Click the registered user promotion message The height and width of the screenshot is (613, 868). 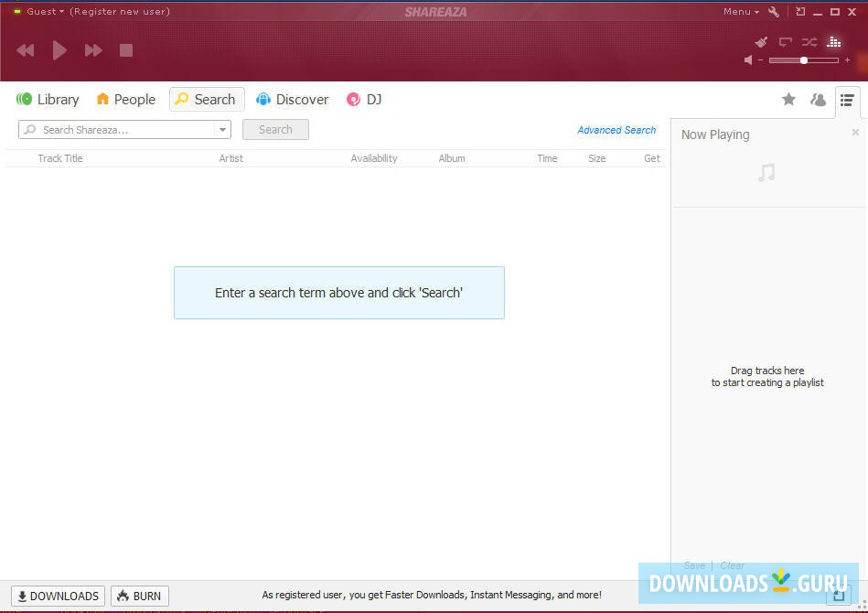[x=431, y=595]
